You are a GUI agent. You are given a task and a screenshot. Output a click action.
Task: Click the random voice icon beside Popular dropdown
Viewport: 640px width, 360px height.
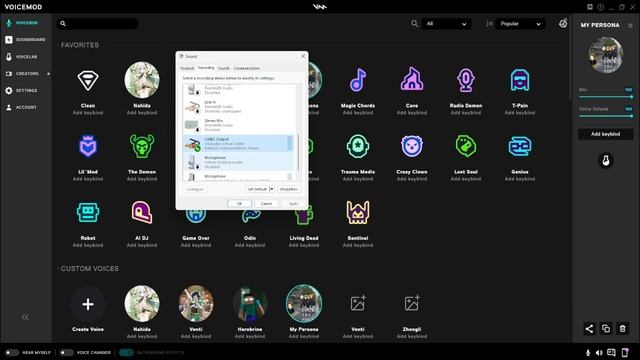[563, 23]
